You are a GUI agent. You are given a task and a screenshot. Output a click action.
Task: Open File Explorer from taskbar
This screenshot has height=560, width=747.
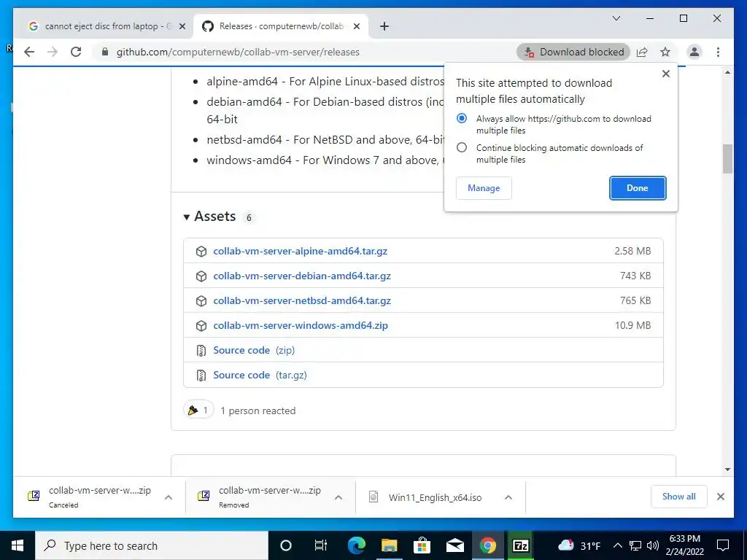[390, 545]
